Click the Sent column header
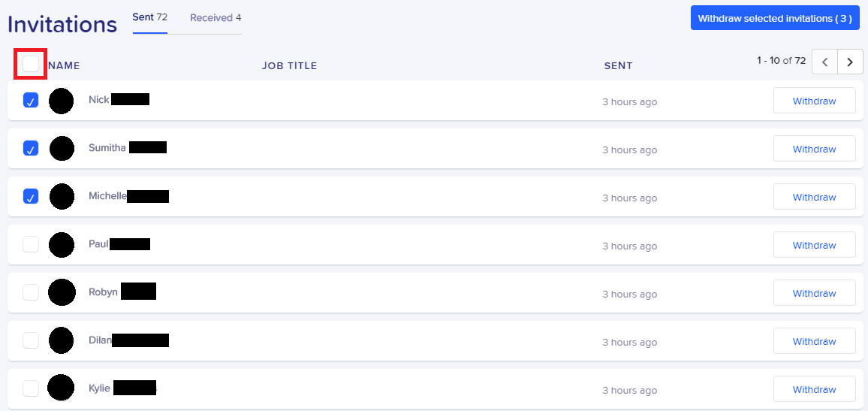 619,66
